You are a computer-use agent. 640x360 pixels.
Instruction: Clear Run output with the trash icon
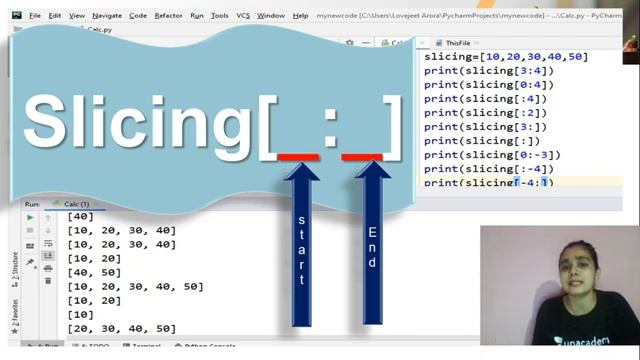(48, 281)
